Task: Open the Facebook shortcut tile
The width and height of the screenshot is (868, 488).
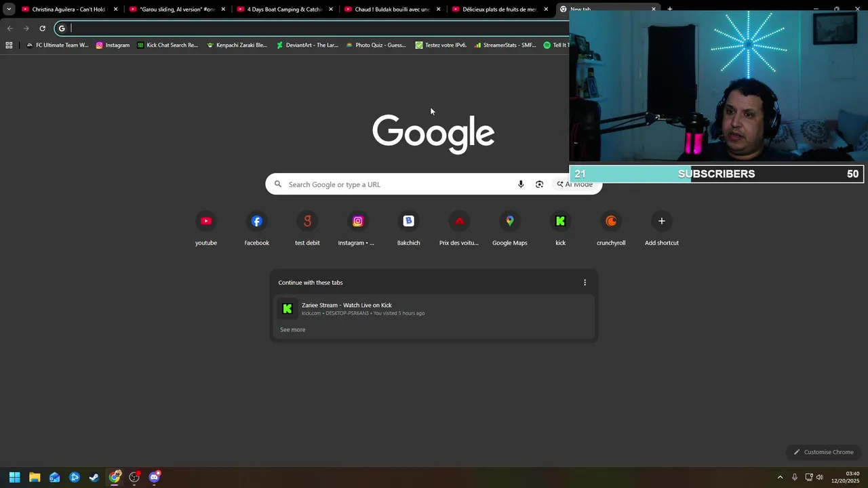Action: (x=256, y=228)
